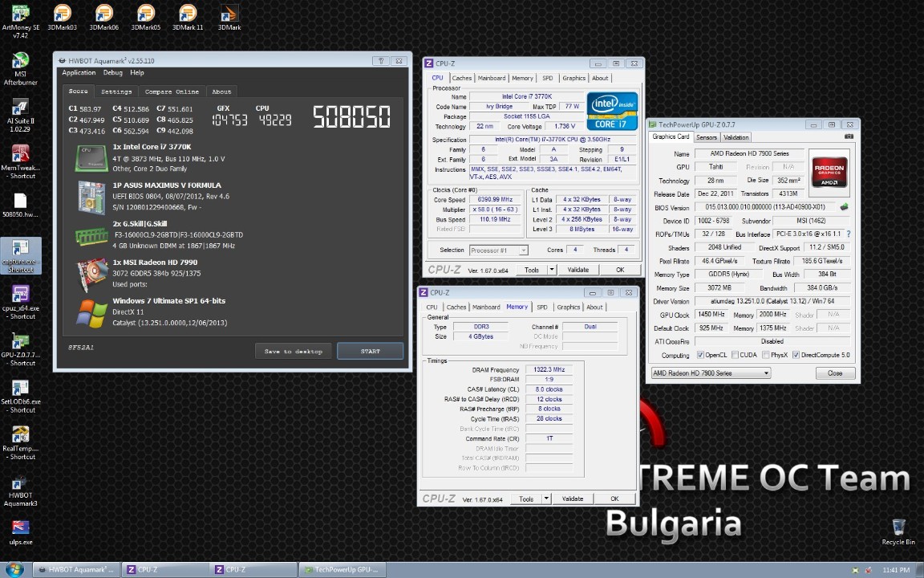Open ulps.exe desktop icon
924x578 pixels.
[x=21, y=532]
